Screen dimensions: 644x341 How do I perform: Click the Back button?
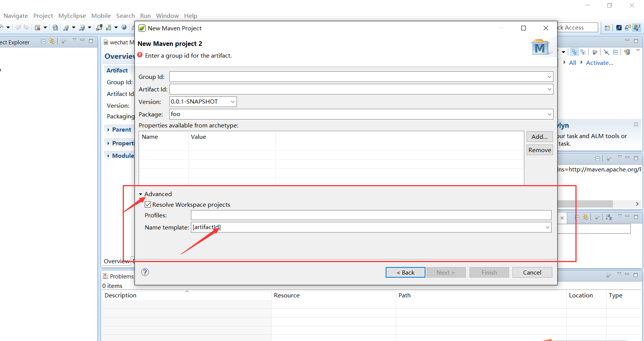pyautogui.click(x=405, y=272)
